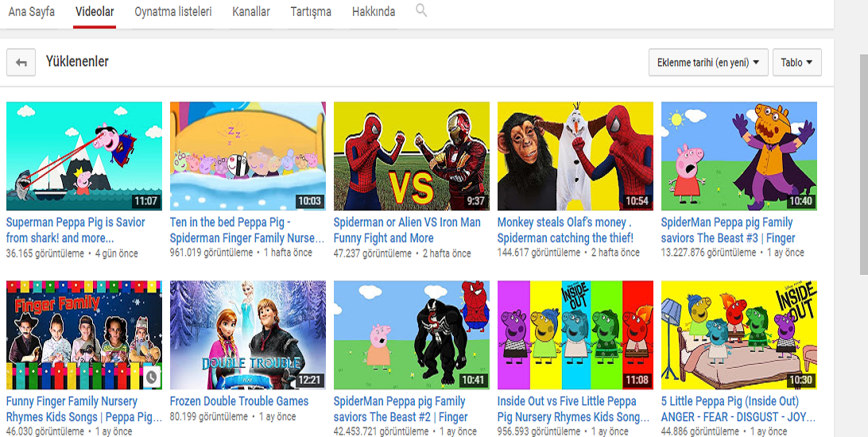
Task: Open Monkey steals Olaf's money thumbnail
Action: coord(575,156)
